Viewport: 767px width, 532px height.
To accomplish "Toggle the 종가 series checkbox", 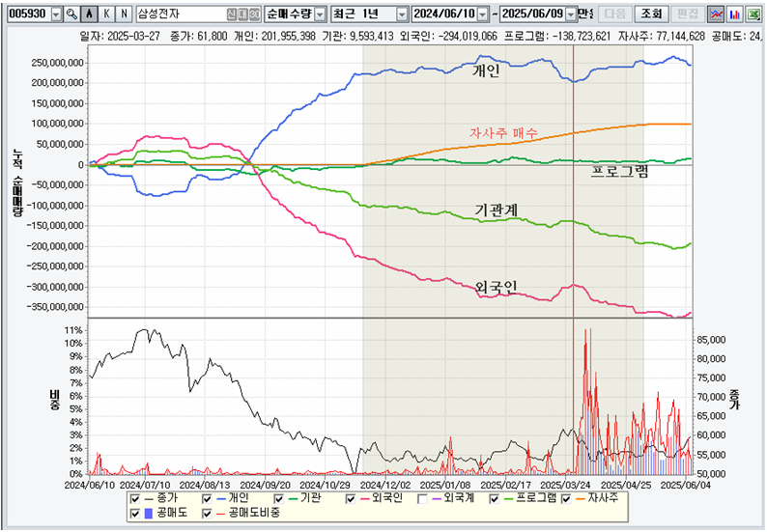I will pos(135,499).
